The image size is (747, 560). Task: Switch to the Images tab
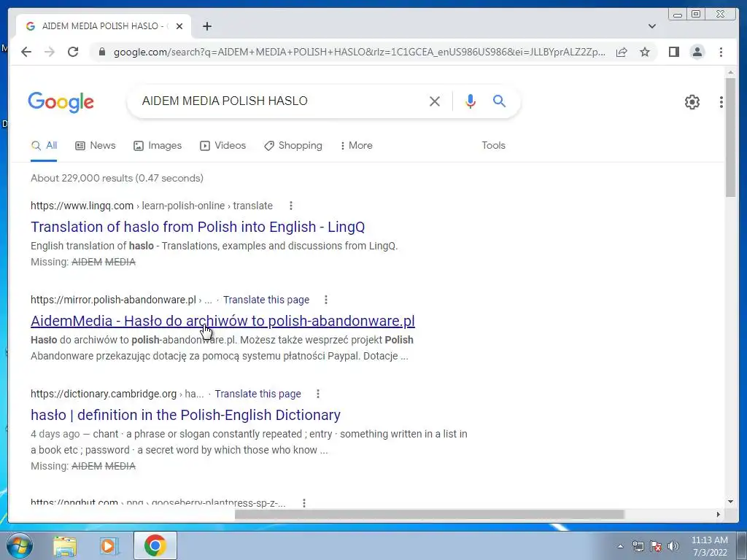(x=158, y=145)
